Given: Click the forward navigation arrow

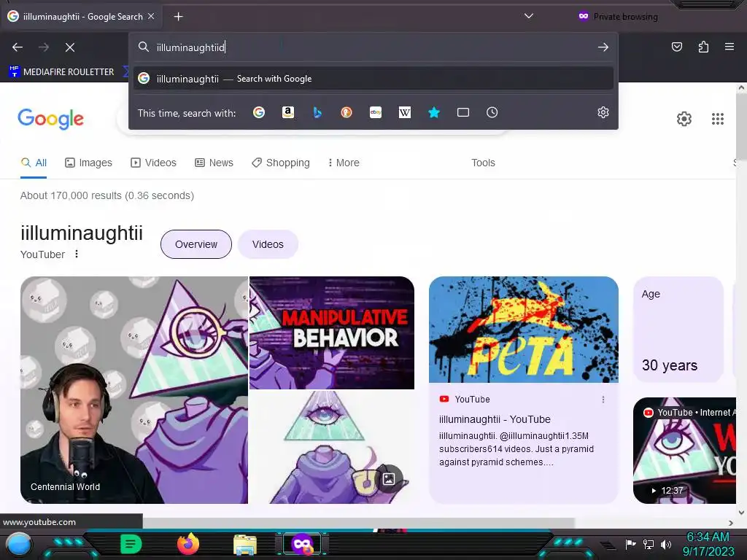Looking at the screenshot, I should (44, 47).
